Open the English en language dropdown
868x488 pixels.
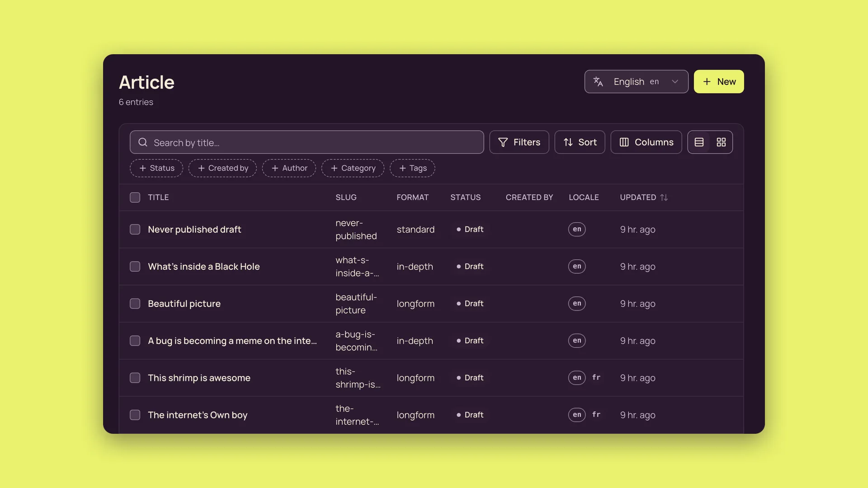point(636,82)
